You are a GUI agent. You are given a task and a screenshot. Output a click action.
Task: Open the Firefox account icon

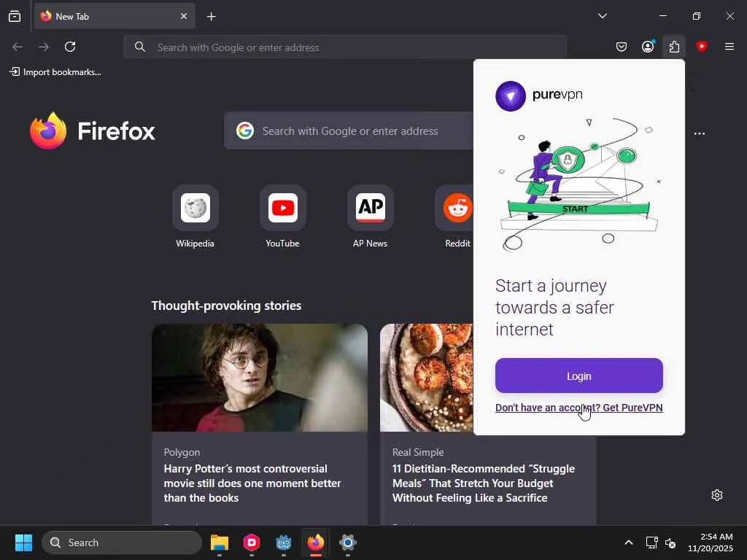pyautogui.click(x=648, y=47)
